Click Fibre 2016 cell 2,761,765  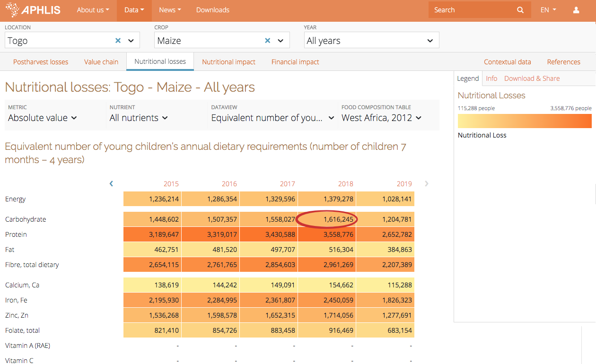[210, 265]
